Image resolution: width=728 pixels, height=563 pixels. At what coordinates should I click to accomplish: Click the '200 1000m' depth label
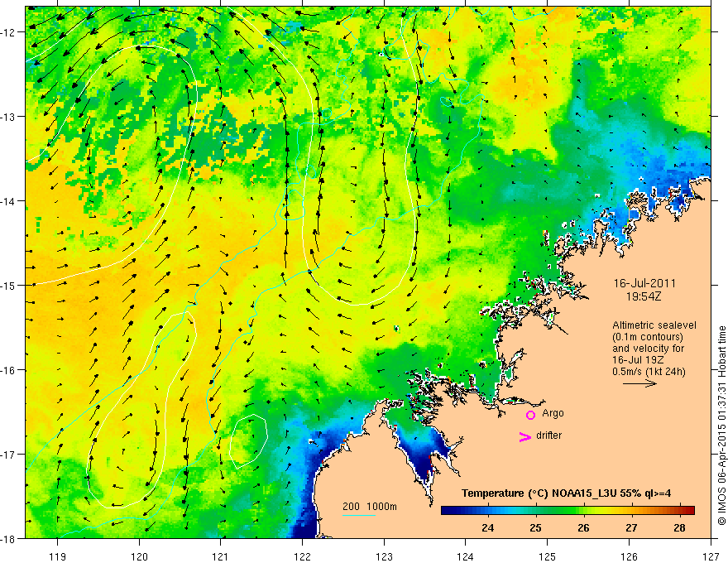coord(370,507)
